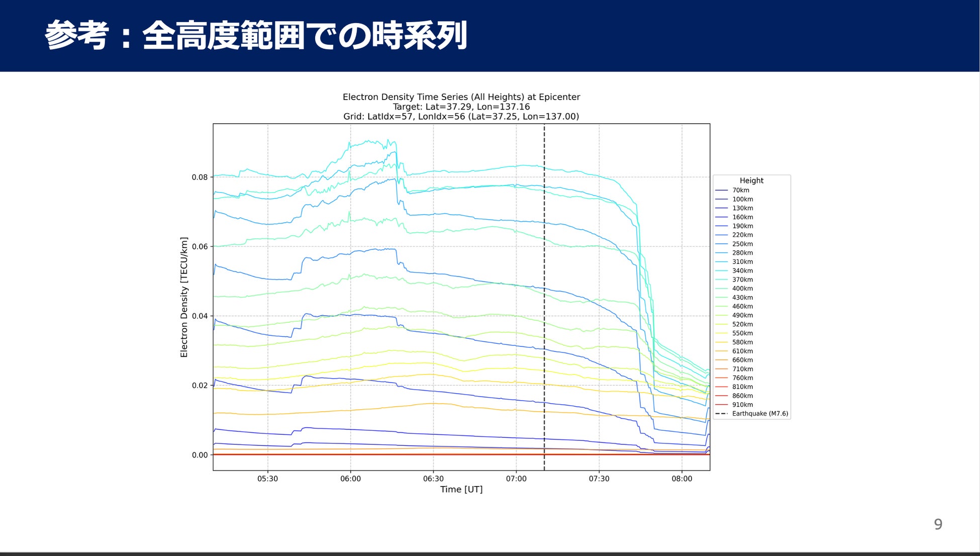The image size is (980, 556).
Task: Click the slide title text 参考：全高度範囲での時系列
Action: coord(256,36)
